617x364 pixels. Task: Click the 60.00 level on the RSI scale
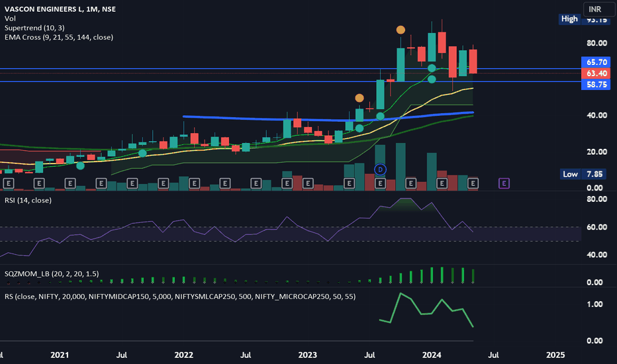(x=597, y=227)
